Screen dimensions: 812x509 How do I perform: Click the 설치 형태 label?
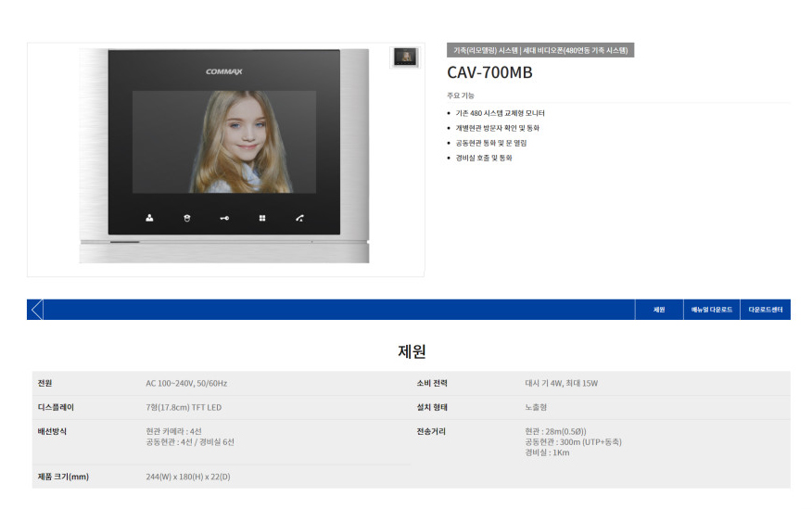click(432, 408)
